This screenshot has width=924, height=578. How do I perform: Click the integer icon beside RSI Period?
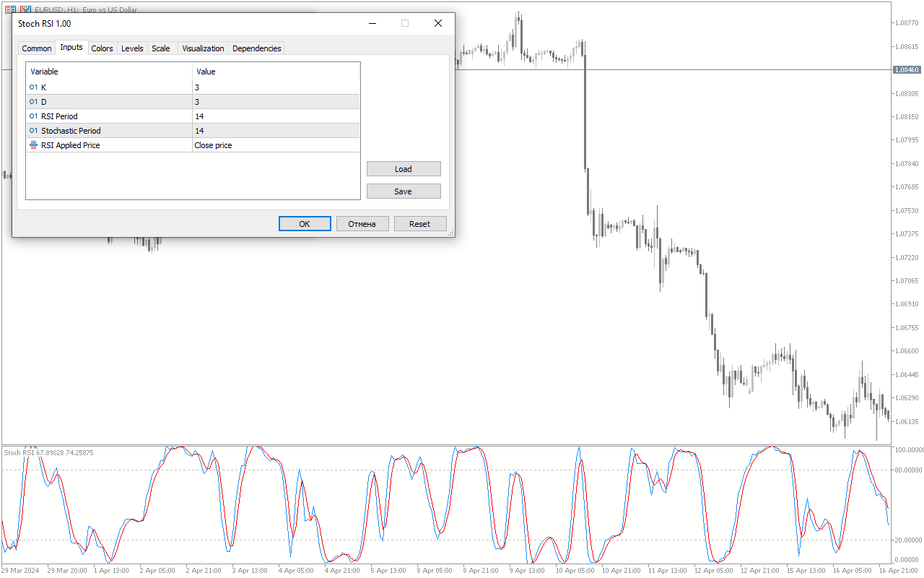(x=33, y=116)
